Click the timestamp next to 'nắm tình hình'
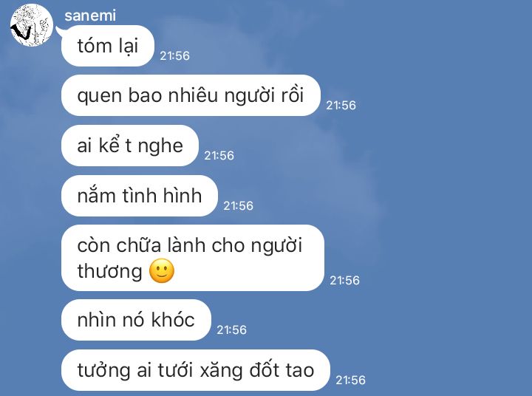Image resolution: width=532 pixels, height=396 pixels. 238,205
